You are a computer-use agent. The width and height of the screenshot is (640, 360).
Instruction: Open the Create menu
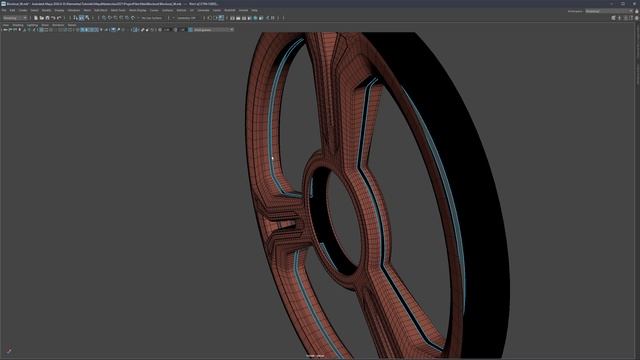[x=23, y=10]
